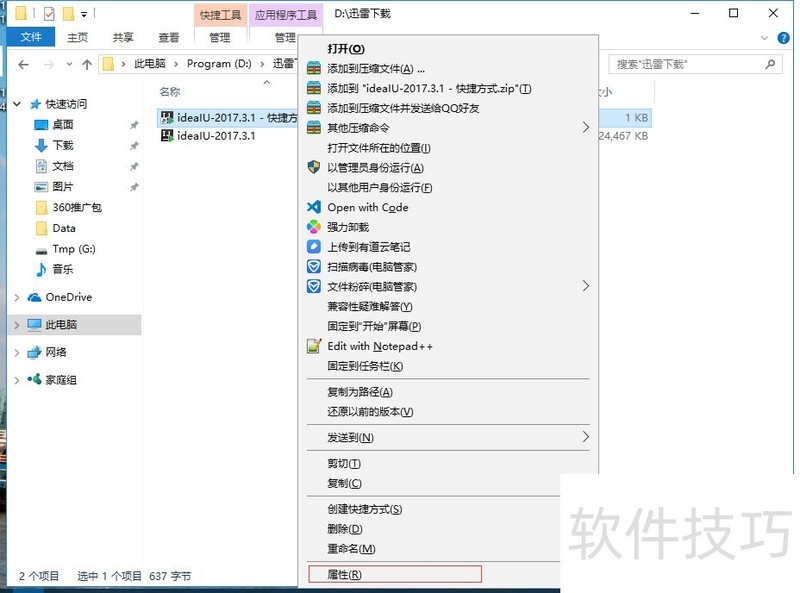800x593 pixels.
Task: Click archive icon next to 添加到 idealU zip entry
Action: (314, 88)
